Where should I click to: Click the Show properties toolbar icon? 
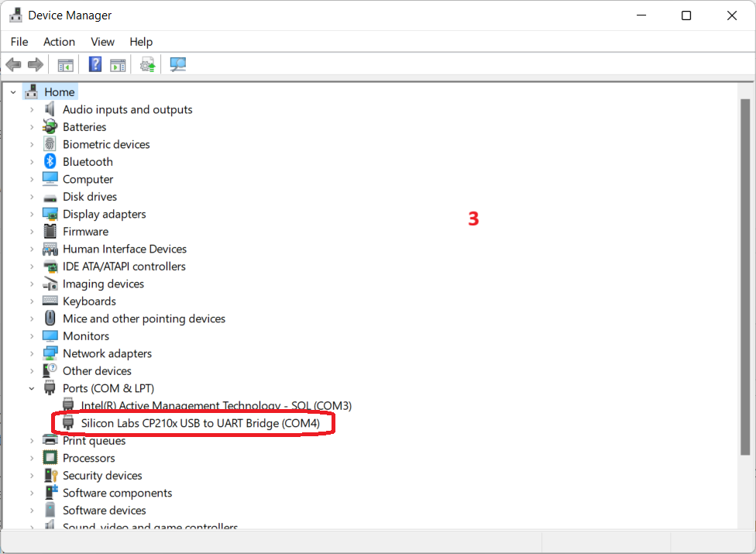click(118, 64)
